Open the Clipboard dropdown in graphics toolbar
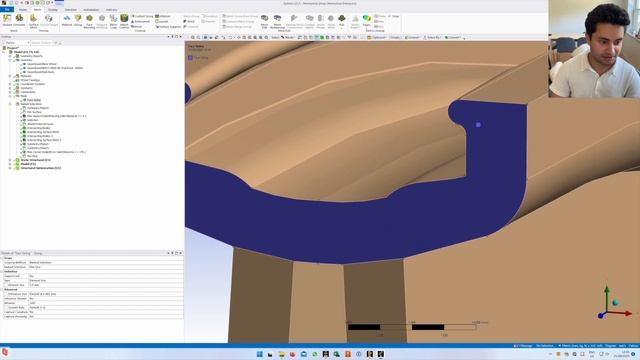This screenshot has width=640, height=360. (377, 38)
